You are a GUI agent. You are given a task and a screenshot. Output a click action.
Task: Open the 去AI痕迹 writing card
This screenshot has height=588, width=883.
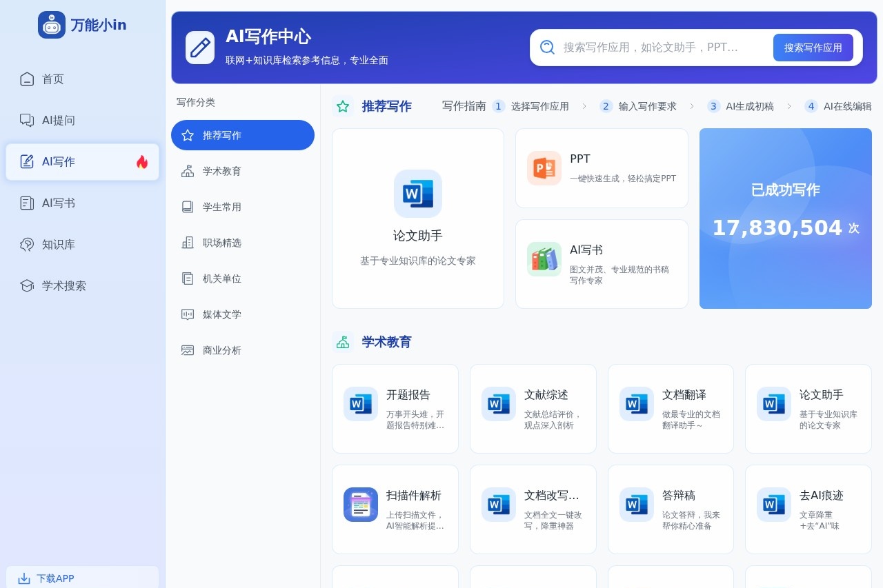(808, 509)
